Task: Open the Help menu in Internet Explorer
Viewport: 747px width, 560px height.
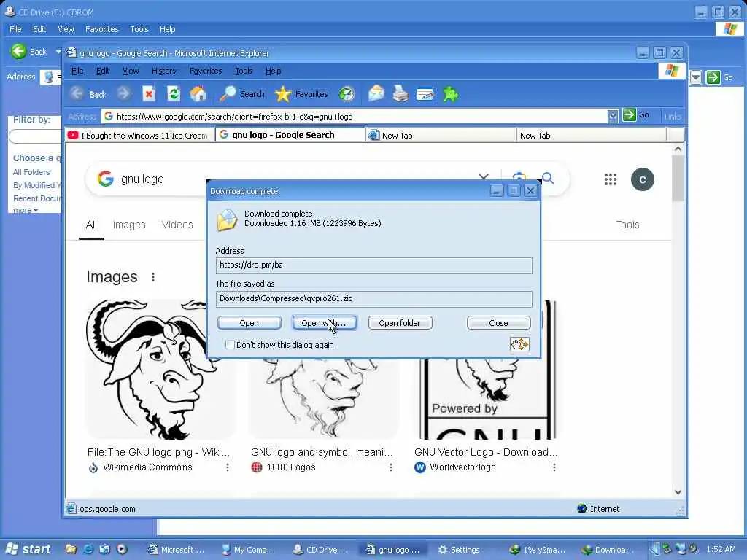Action: tap(273, 71)
